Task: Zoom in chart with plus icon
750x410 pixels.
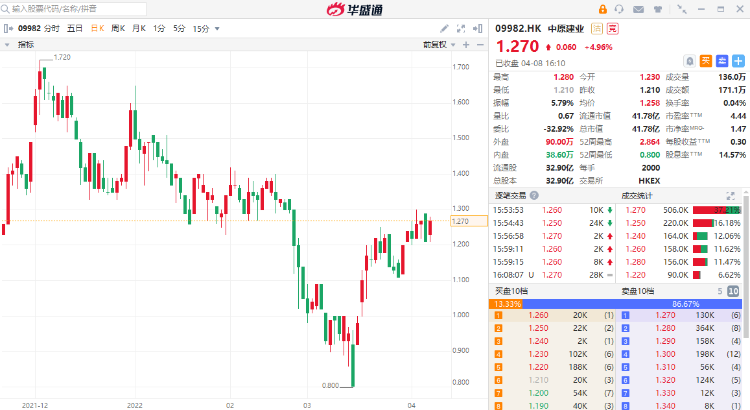Action: pos(466,44)
